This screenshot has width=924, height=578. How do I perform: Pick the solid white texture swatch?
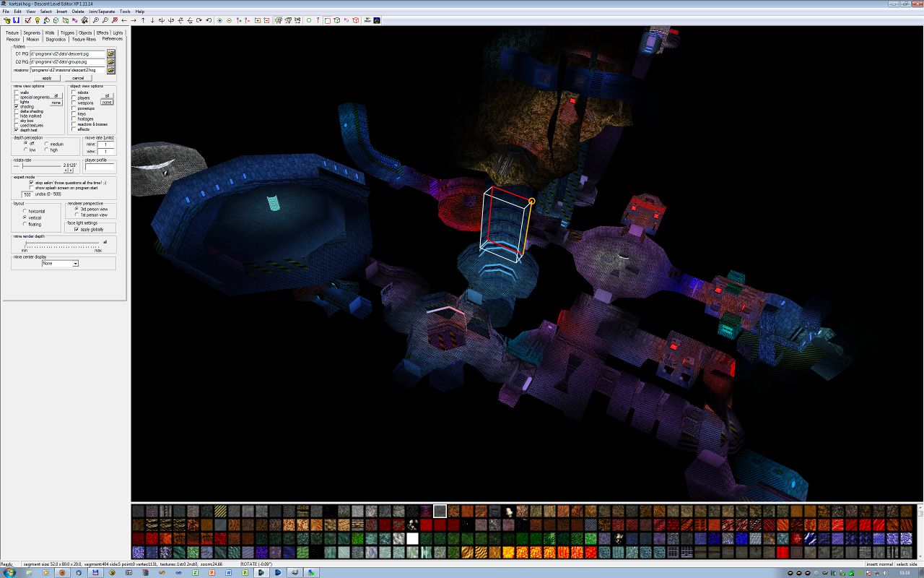click(x=413, y=538)
